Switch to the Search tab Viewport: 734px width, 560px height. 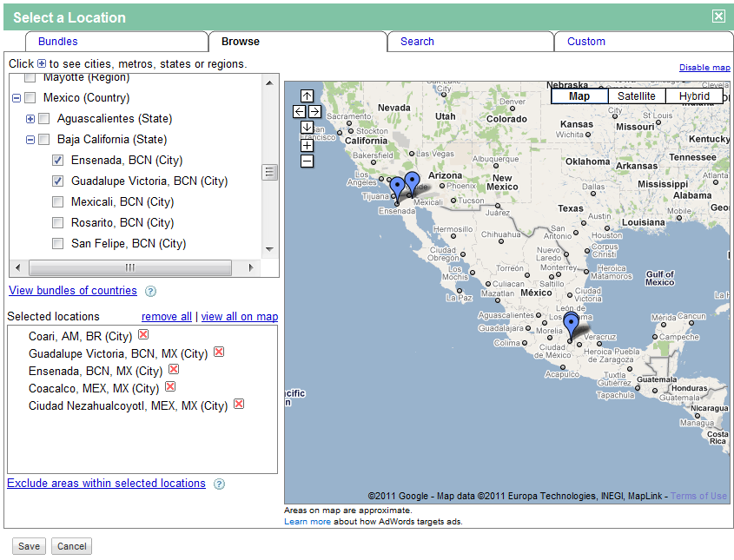coord(417,41)
